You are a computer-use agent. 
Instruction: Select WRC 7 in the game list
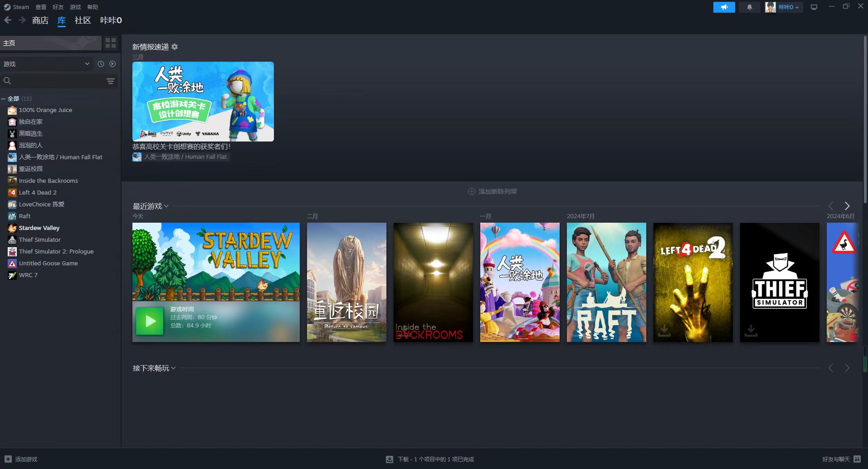[x=28, y=275]
